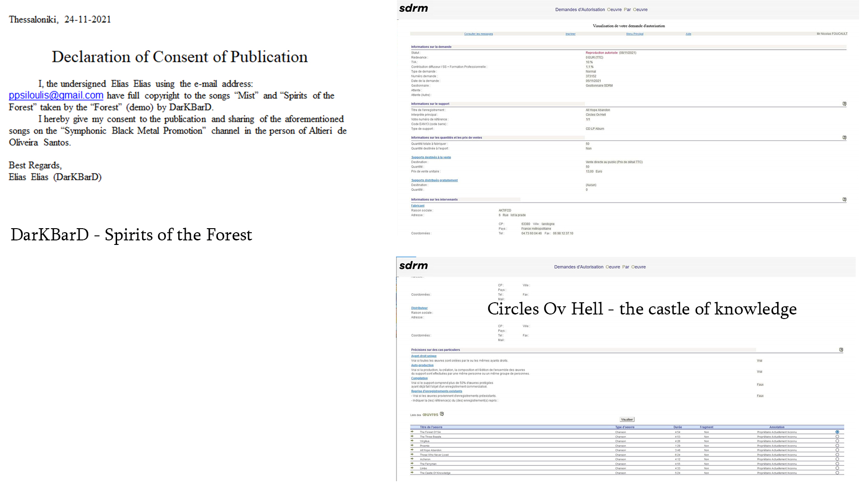The height and width of the screenshot is (488, 868).
Task: Open Supports distribués gratuitement link
Action: (434, 180)
